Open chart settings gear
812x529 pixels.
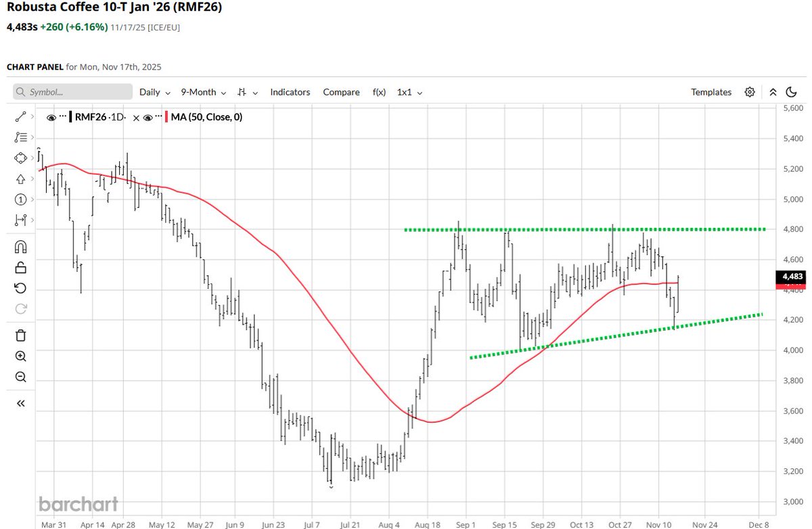pyautogui.click(x=750, y=91)
